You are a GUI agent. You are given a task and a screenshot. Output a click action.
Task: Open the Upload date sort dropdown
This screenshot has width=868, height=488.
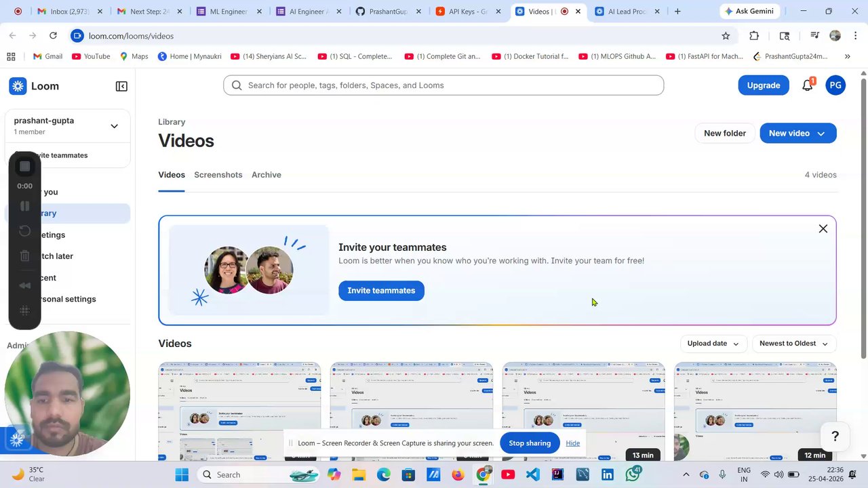713,344
